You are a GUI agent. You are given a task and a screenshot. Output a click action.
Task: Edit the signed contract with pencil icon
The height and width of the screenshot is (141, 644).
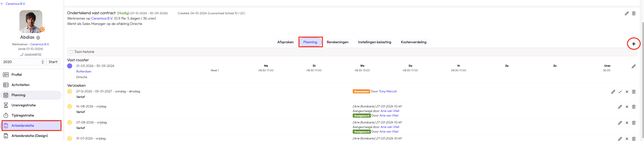click(627, 13)
